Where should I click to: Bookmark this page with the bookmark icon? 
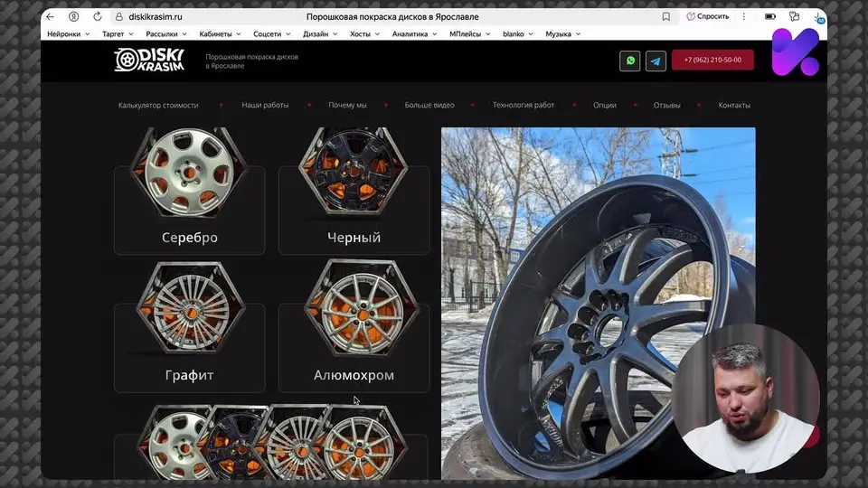(666, 16)
